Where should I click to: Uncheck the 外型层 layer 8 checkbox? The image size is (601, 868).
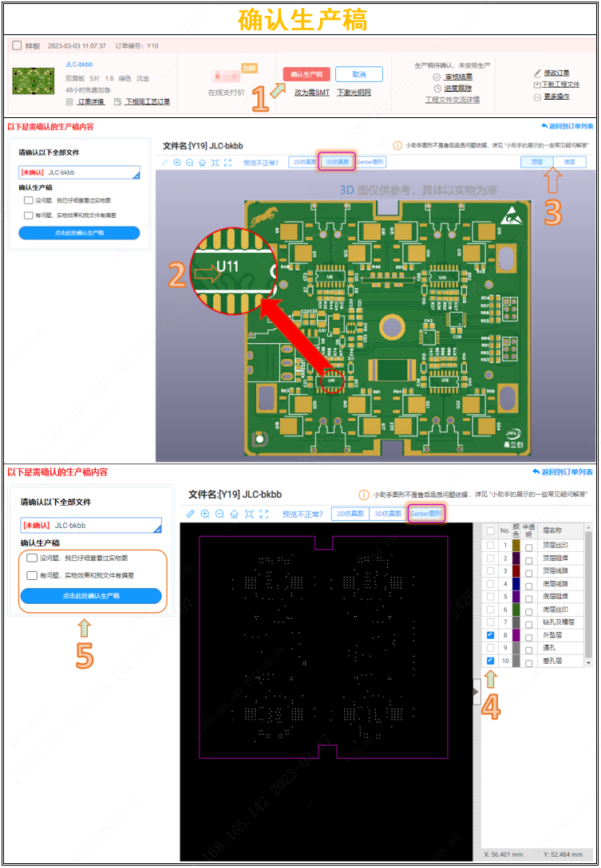tap(491, 635)
